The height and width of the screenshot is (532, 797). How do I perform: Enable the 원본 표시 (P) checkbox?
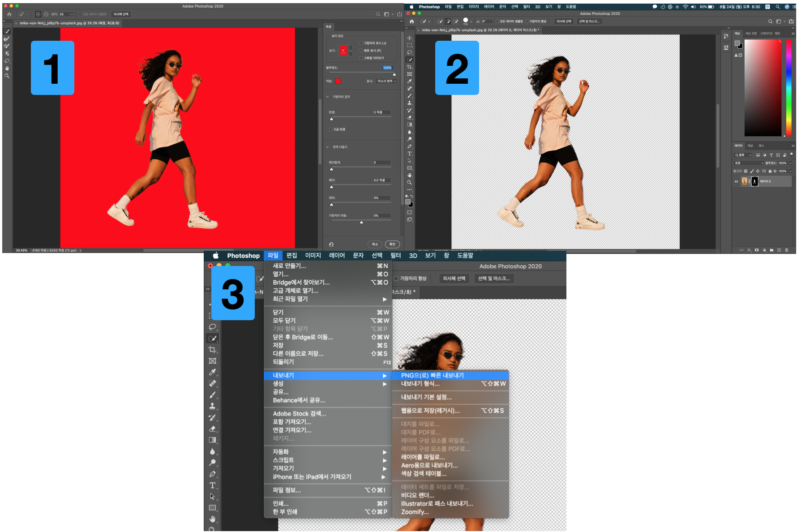click(361, 51)
